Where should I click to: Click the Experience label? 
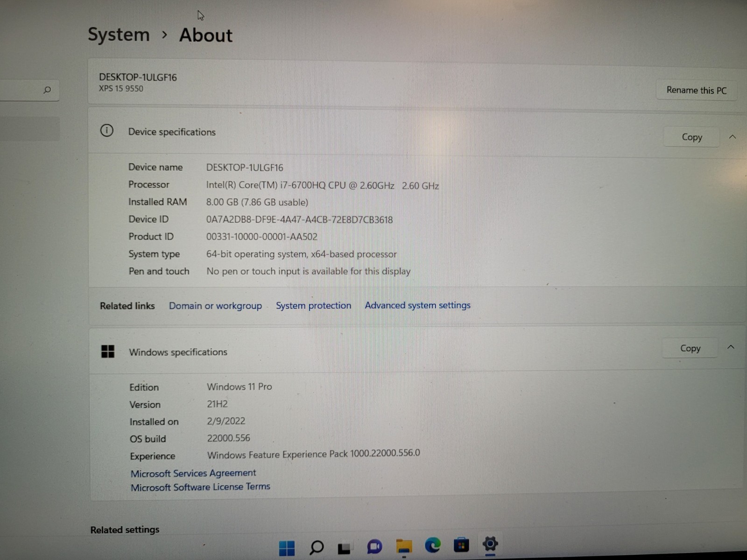point(153,456)
